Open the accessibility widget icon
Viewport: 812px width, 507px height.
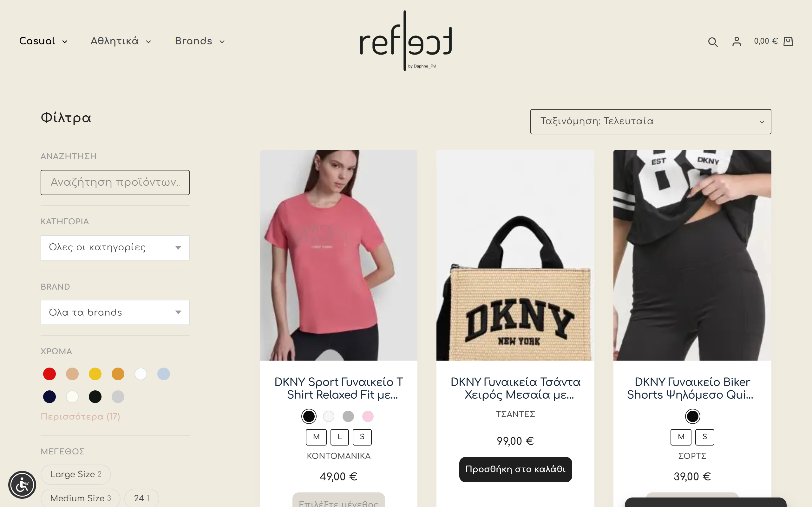click(22, 485)
